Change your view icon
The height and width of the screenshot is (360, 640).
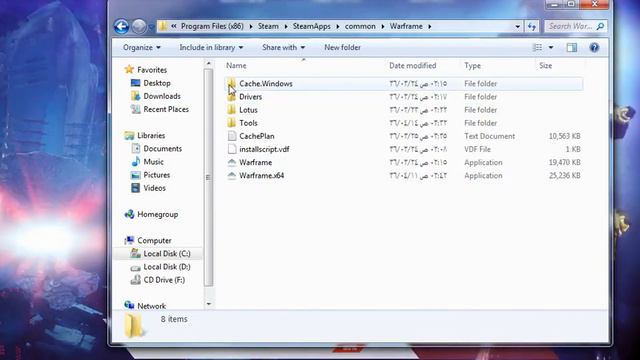538,47
